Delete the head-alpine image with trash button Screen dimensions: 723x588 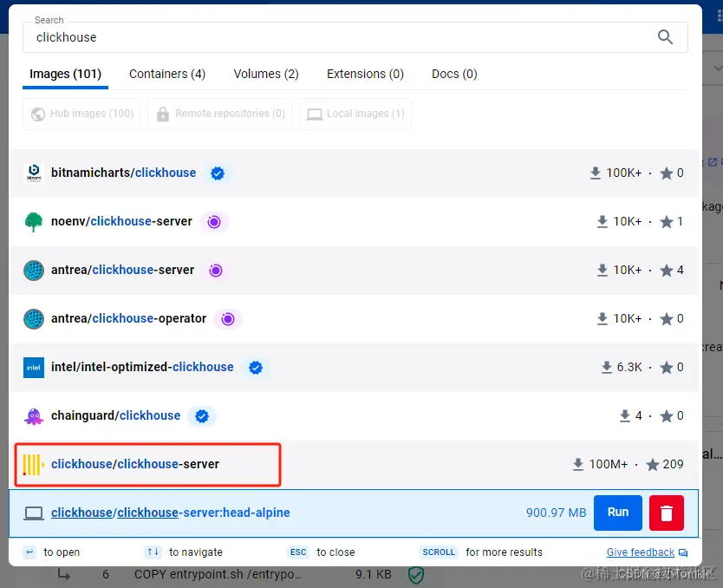click(667, 513)
